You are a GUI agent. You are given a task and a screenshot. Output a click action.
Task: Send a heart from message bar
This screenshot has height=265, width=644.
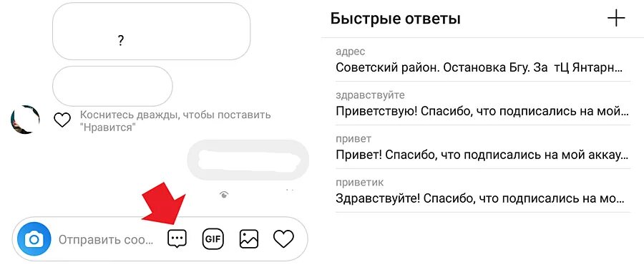pyautogui.click(x=283, y=238)
